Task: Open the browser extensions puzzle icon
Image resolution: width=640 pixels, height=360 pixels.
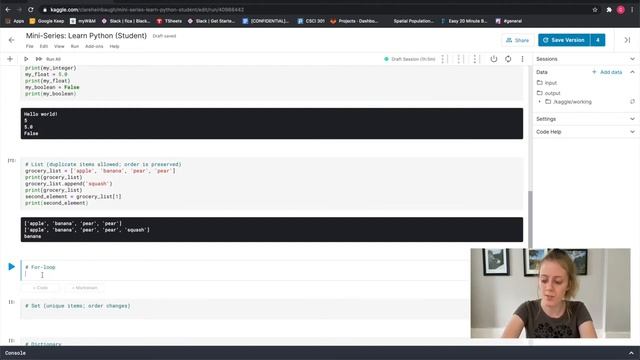Action: point(609,9)
